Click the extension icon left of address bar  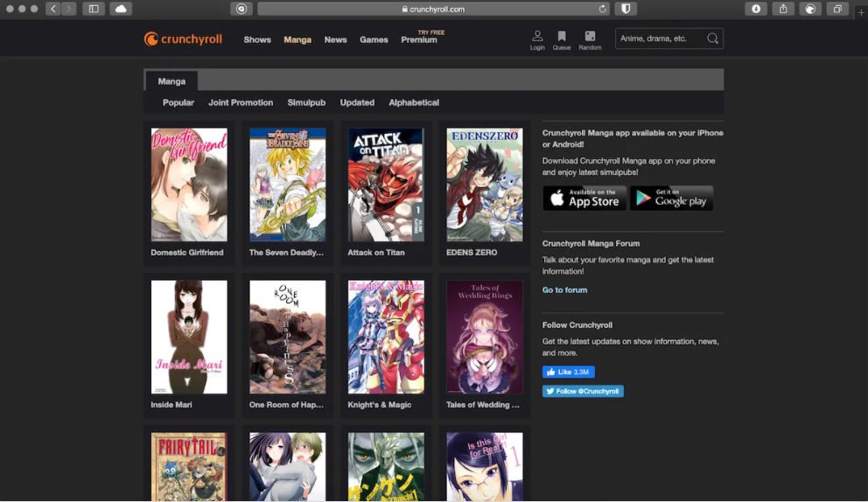[x=241, y=9]
